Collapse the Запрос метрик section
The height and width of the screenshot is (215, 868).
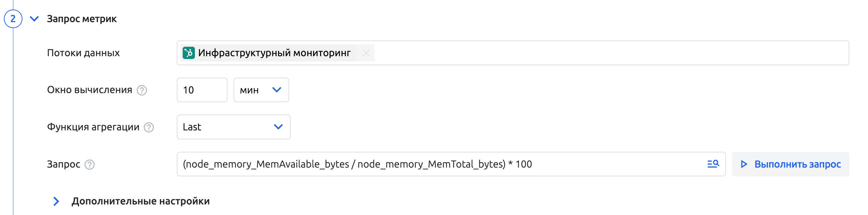34,19
